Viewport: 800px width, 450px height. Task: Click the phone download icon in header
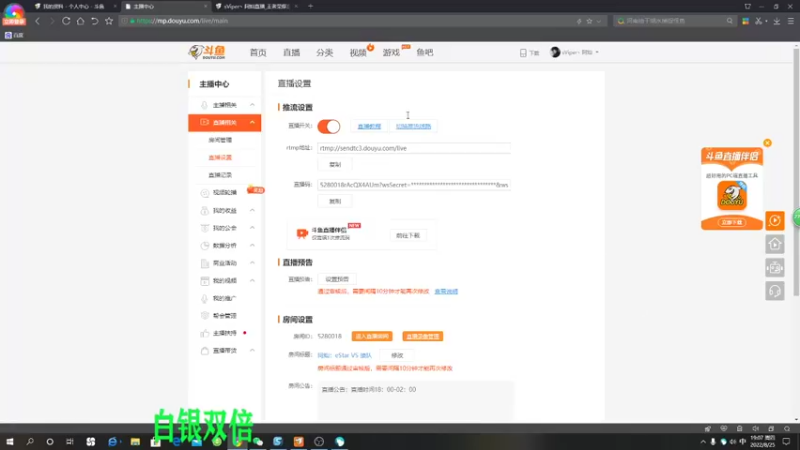523,53
